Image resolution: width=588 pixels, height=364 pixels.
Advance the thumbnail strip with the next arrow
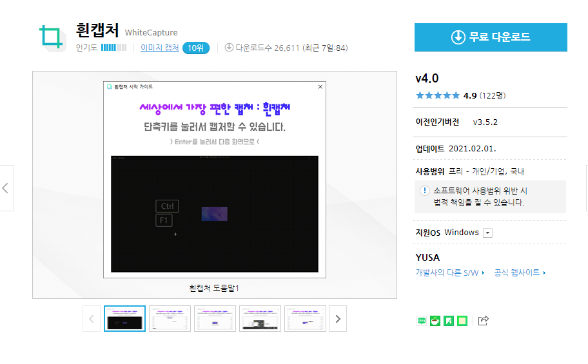[338, 319]
